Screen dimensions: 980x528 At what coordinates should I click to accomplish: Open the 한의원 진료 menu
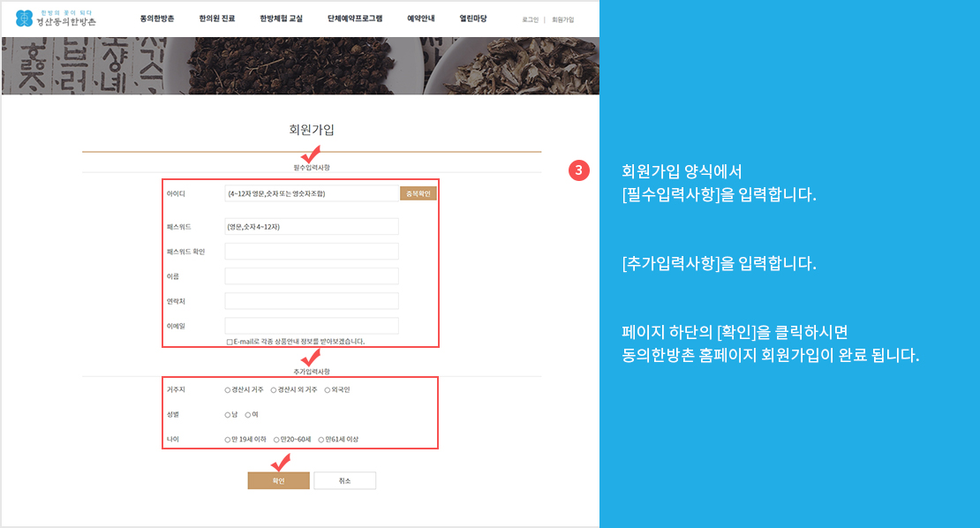tap(217, 19)
